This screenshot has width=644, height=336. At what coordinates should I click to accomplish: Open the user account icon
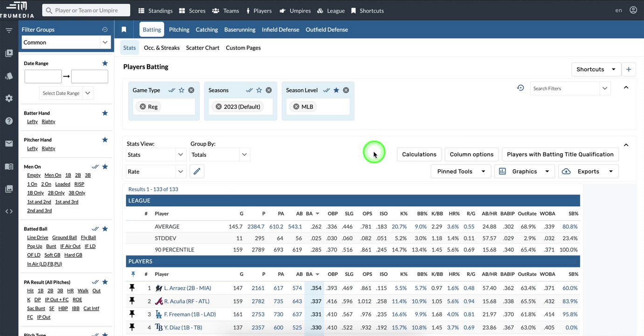(633, 10)
